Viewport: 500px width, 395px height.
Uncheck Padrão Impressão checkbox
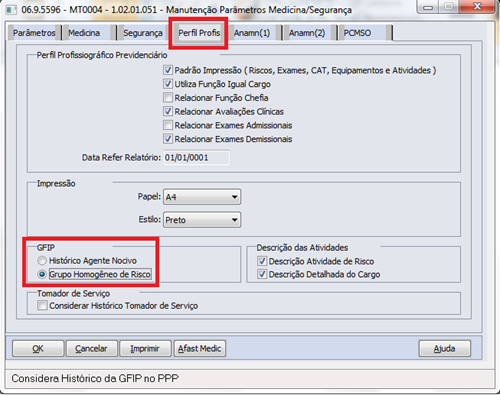168,70
